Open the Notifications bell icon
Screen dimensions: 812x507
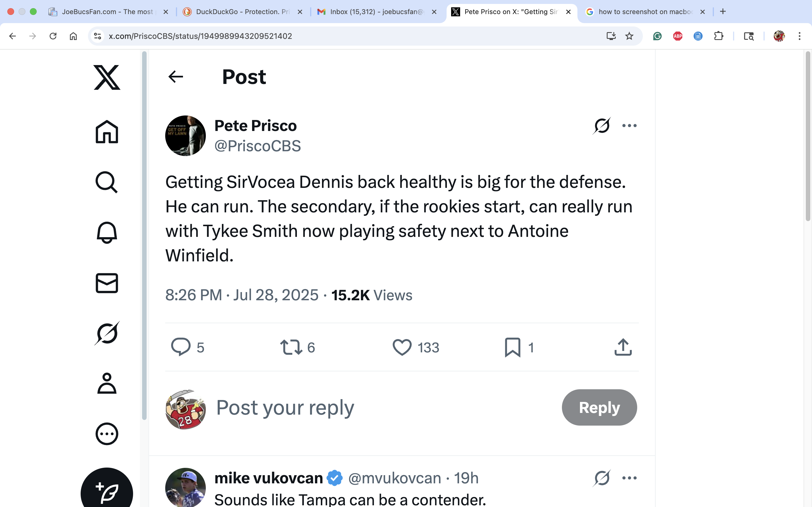pyautogui.click(x=107, y=232)
